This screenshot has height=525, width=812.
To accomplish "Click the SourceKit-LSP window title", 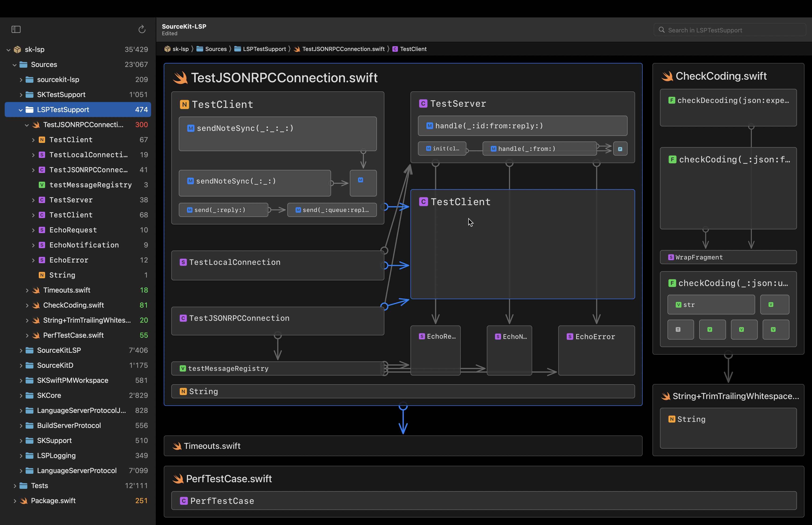I will coord(184,26).
